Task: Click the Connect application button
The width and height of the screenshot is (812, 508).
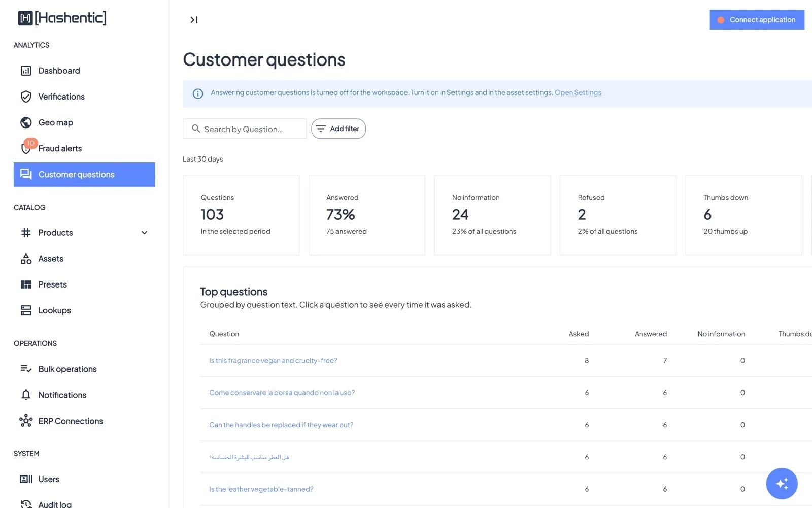Action: pos(757,20)
